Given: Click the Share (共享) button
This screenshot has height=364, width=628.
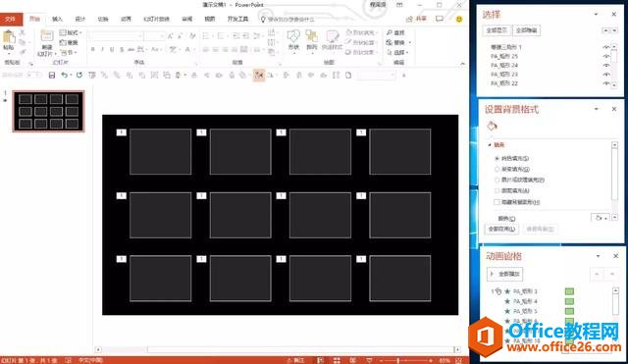Looking at the screenshot, I should pos(417,19).
